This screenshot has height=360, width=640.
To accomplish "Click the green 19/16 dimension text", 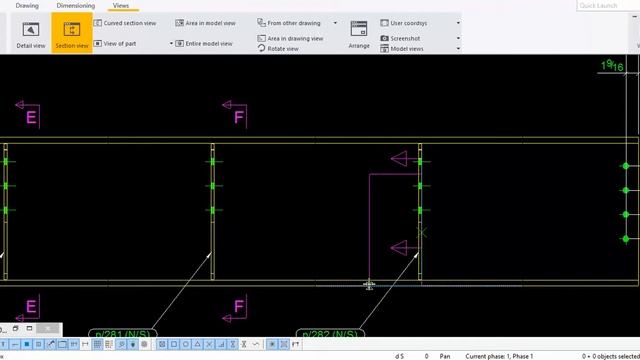I will [612, 65].
